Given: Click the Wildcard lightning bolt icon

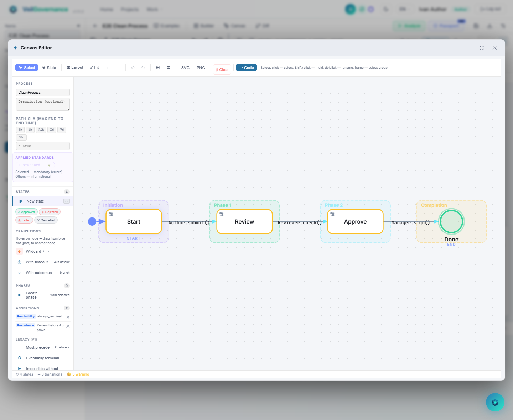Looking at the screenshot, I should point(19,252).
